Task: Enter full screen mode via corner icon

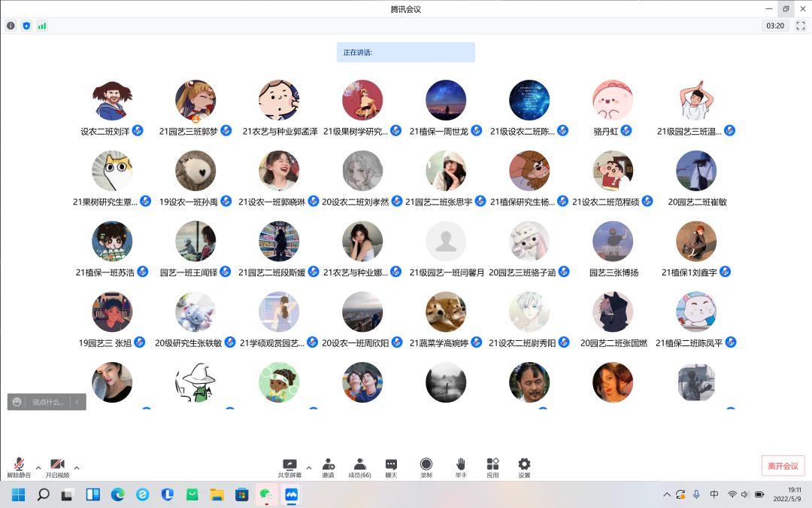Action: (801, 26)
